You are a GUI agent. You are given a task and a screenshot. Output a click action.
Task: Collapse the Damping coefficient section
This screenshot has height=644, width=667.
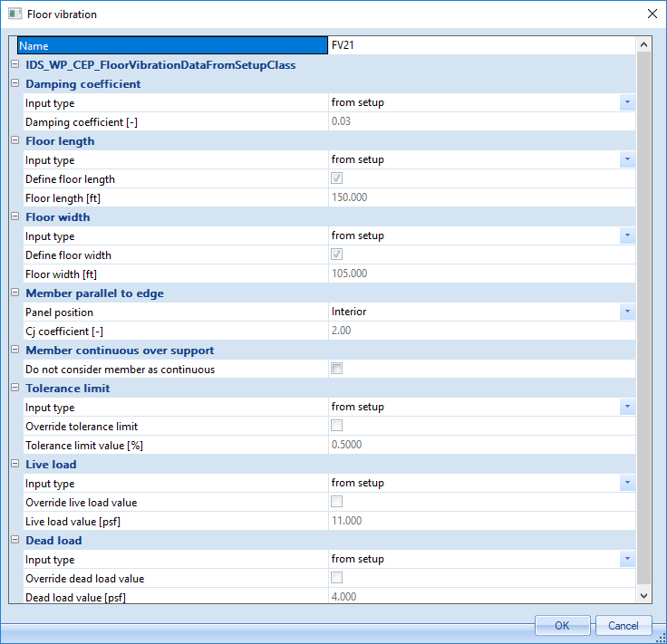[x=14, y=84]
